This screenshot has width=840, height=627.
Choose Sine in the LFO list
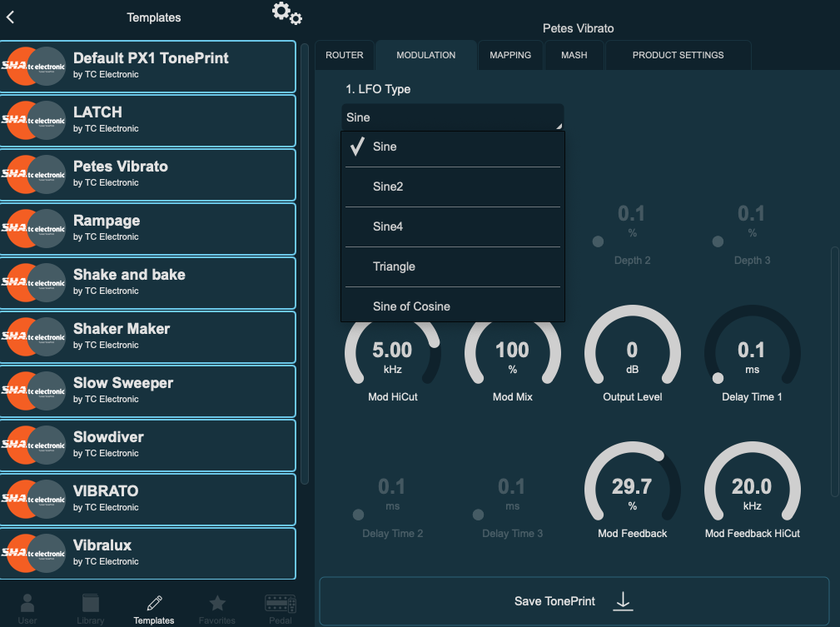click(x=453, y=147)
